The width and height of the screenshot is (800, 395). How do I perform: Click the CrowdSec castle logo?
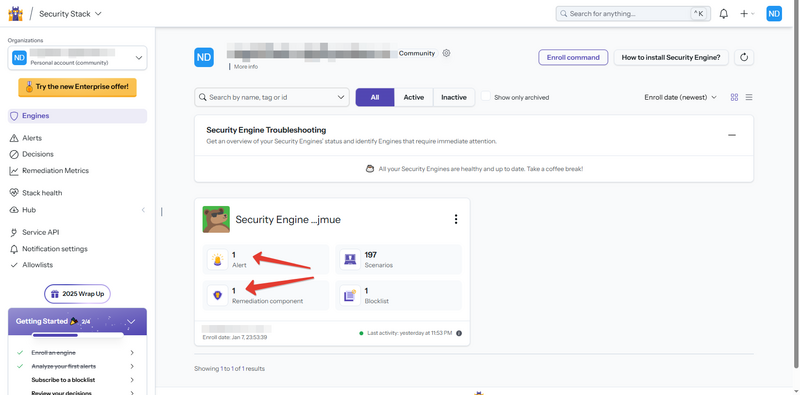[16, 14]
